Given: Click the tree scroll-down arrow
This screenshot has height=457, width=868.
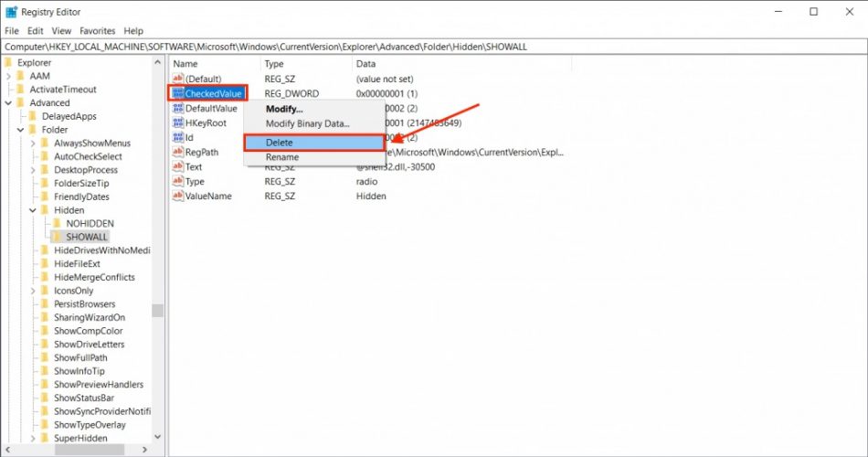Looking at the screenshot, I should pos(158,437).
